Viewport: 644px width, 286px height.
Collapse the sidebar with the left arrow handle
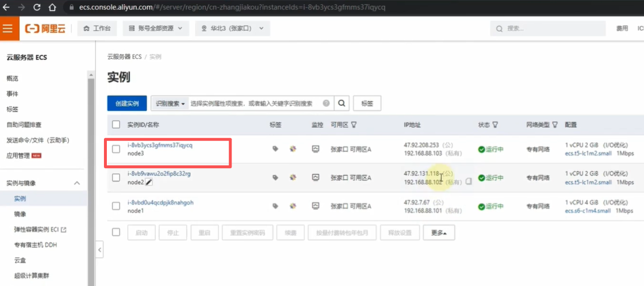click(99, 250)
